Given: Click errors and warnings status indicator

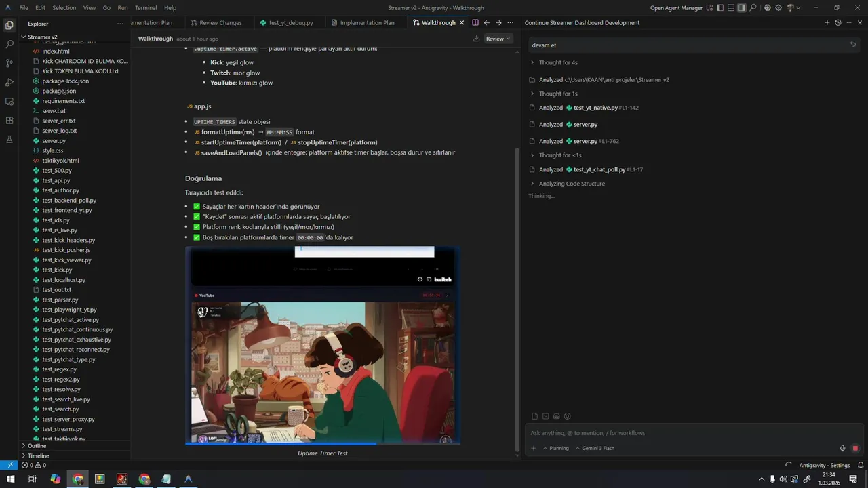Looking at the screenshot, I should pyautogui.click(x=34, y=465).
